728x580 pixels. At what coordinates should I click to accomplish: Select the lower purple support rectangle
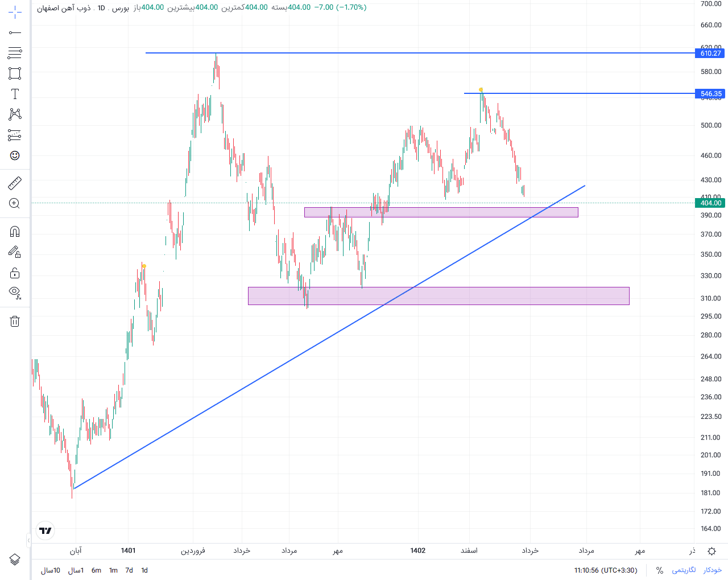(x=439, y=296)
